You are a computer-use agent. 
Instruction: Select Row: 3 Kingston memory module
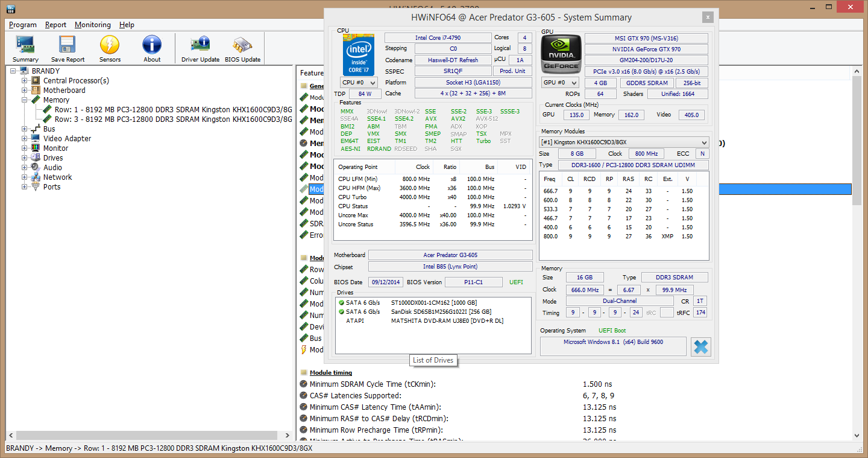pos(174,119)
